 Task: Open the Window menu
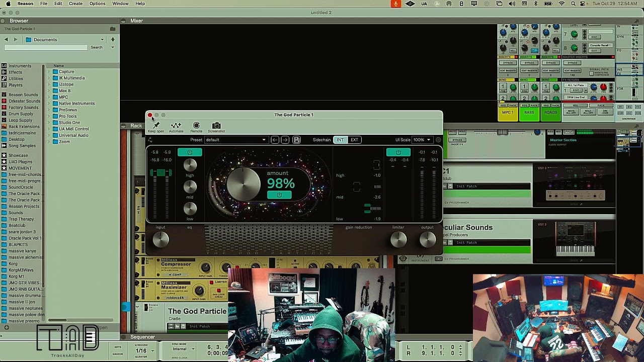pyautogui.click(x=120, y=4)
